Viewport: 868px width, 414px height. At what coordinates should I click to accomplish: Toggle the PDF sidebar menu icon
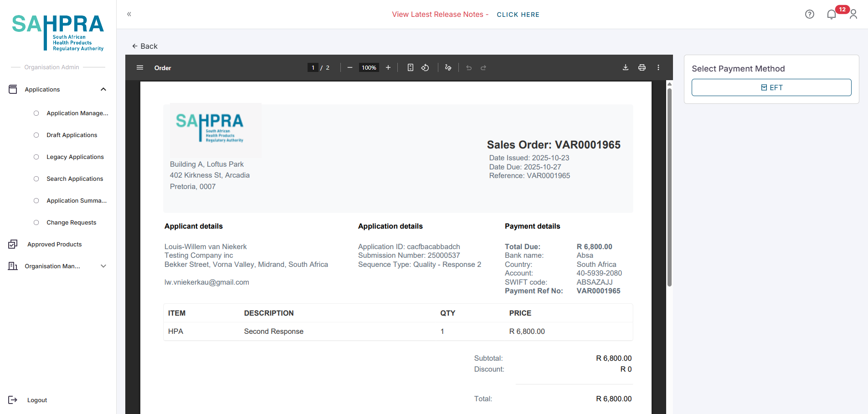[140, 67]
